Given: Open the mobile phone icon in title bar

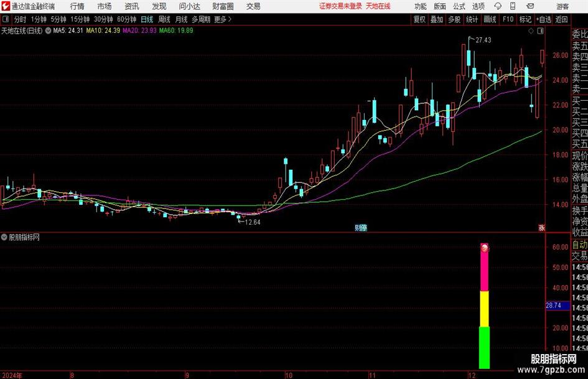Looking at the screenshot, I should [513, 6].
